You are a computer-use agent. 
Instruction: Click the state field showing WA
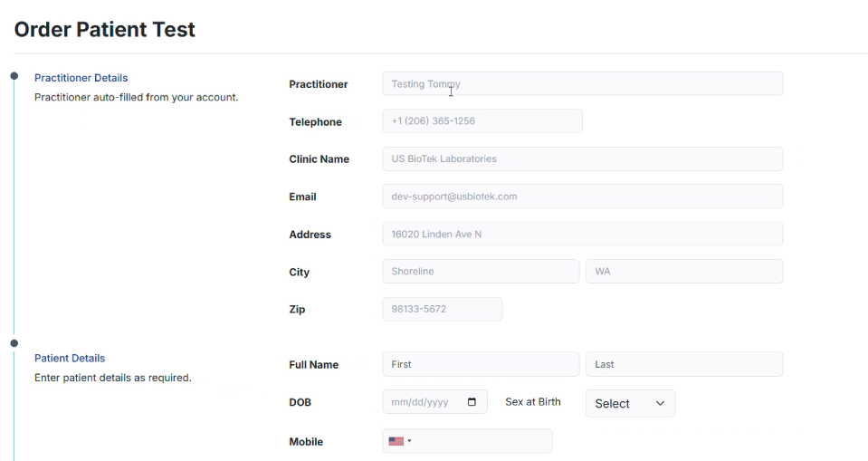tap(684, 272)
